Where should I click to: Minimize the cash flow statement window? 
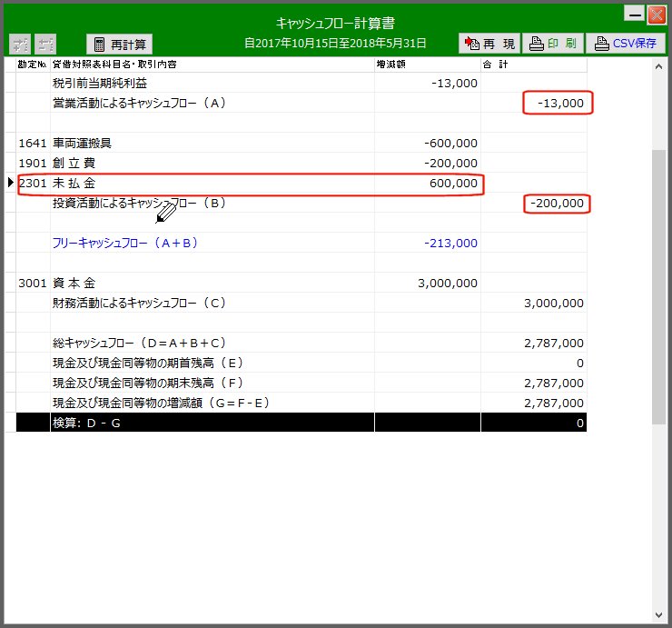[634, 14]
